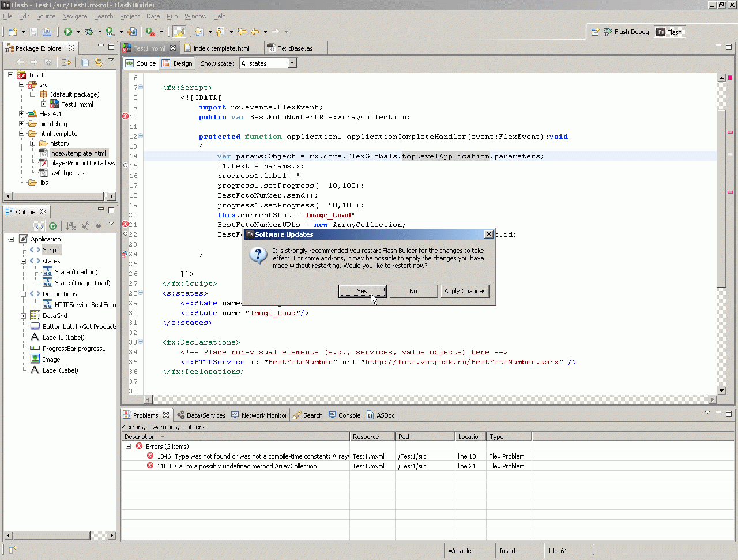Expand the DataGrid node in Outline
This screenshot has width=738, height=560.
[x=23, y=316]
